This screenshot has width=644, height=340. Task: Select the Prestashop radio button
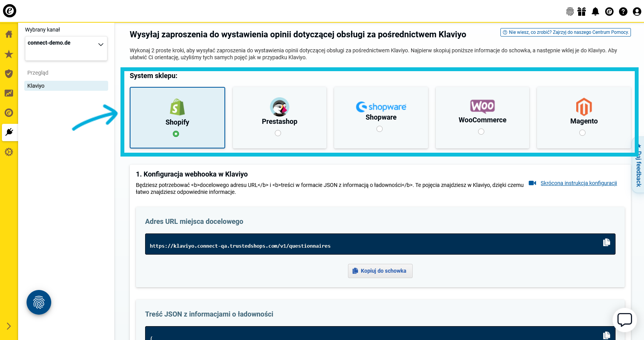click(278, 133)
